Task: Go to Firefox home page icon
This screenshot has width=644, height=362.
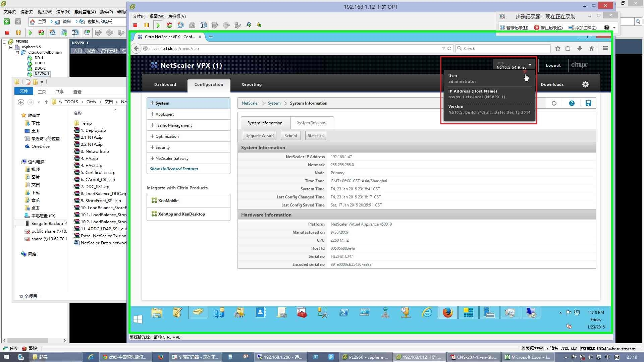Action: click(592, 48)
